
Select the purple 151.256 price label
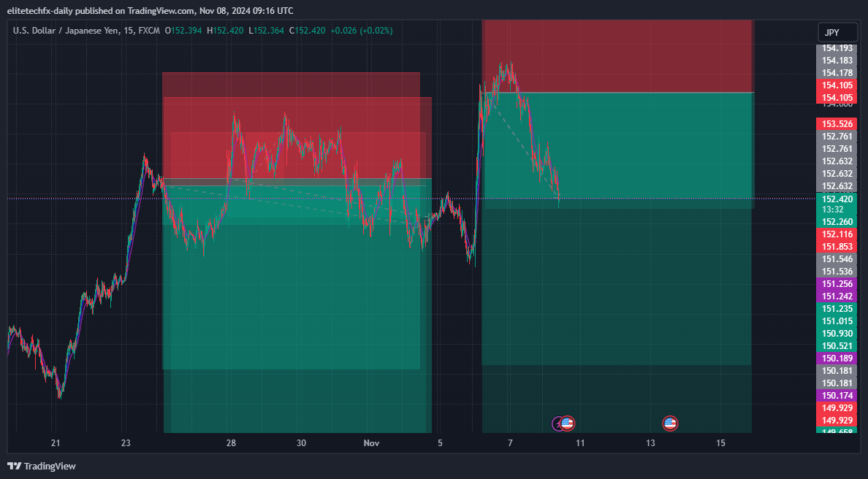(837, 284)
